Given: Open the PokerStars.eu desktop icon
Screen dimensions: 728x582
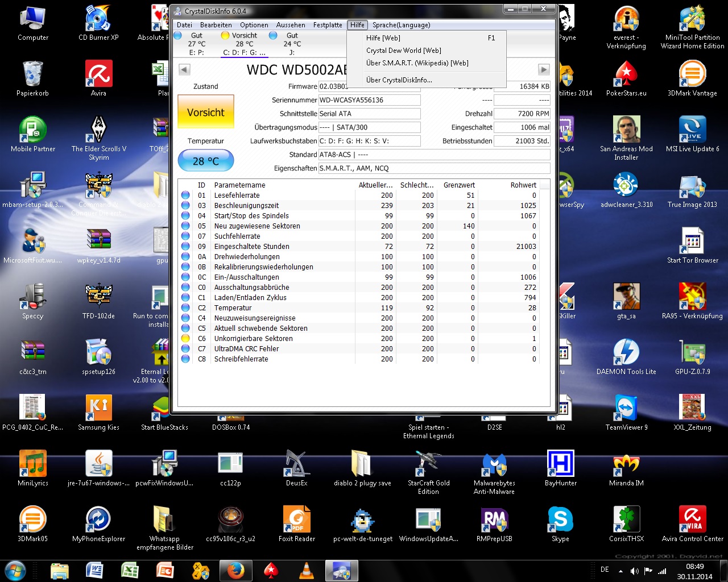Looking at the screenshot, I should [626, 79].
